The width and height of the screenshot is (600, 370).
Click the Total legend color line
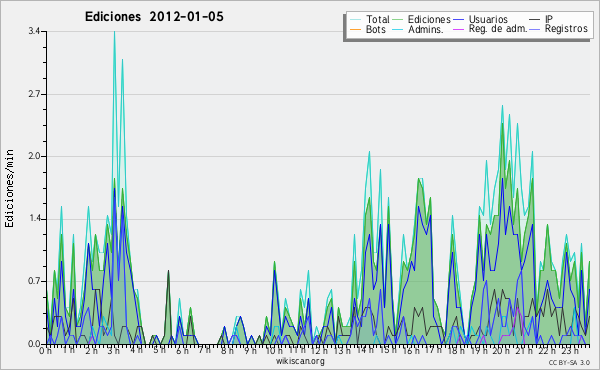click(x=355, y=20)
